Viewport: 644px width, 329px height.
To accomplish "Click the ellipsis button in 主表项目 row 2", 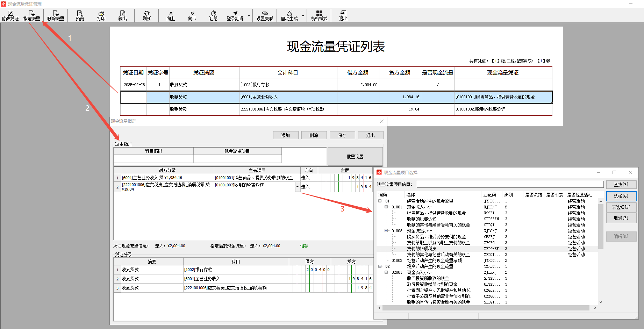I will point(298,187).
